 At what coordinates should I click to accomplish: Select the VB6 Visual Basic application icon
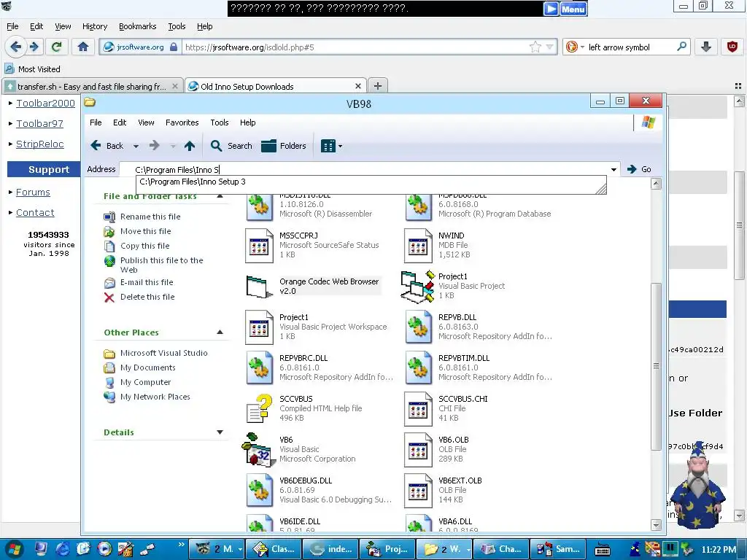[259, 449]
